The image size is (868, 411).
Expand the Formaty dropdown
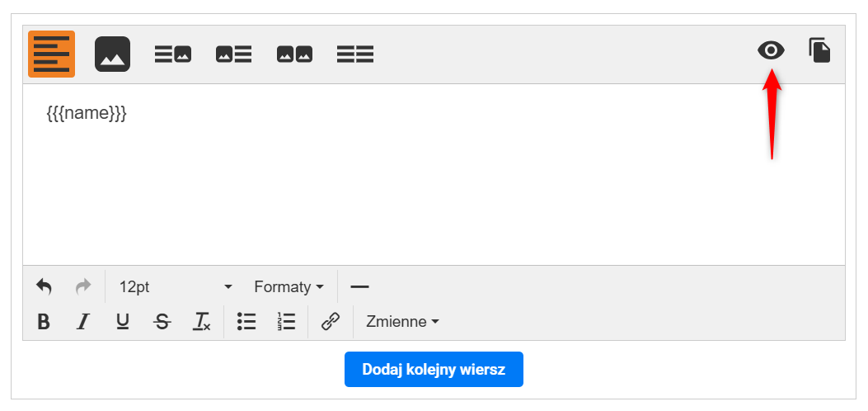tap(289, 287)
